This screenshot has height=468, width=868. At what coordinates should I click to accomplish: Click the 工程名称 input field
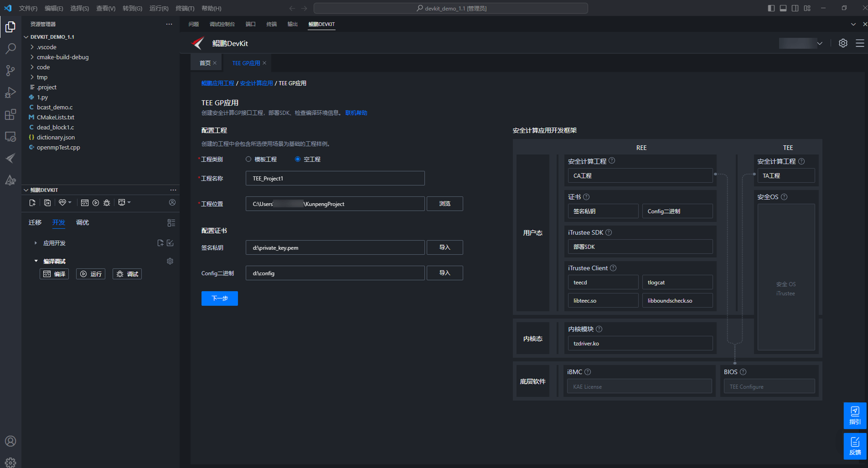(x=335, y=178)
